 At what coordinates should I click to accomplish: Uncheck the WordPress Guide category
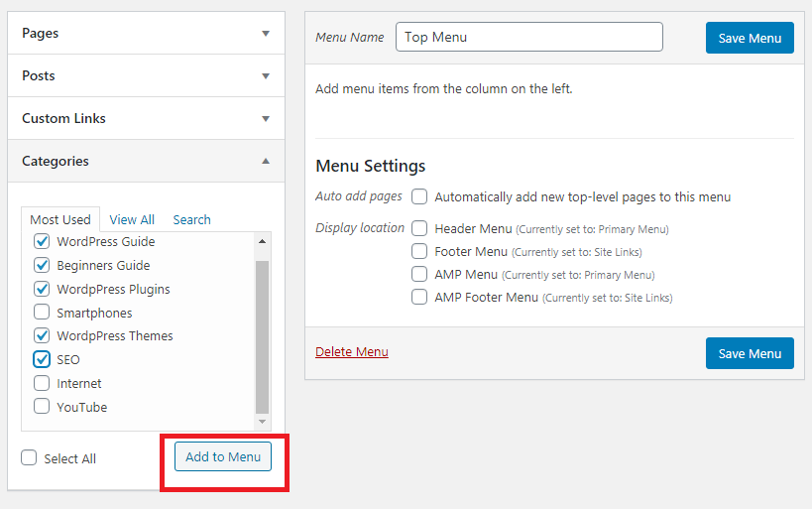click(42, 241)
